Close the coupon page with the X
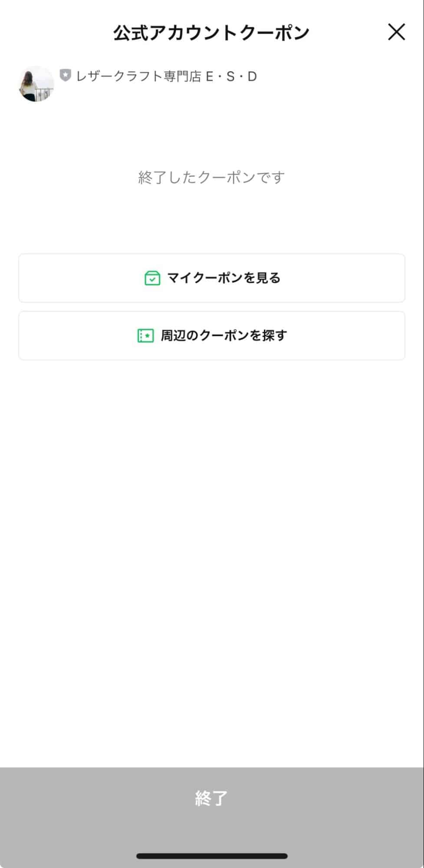424x868 pixels. pos(396,33)
